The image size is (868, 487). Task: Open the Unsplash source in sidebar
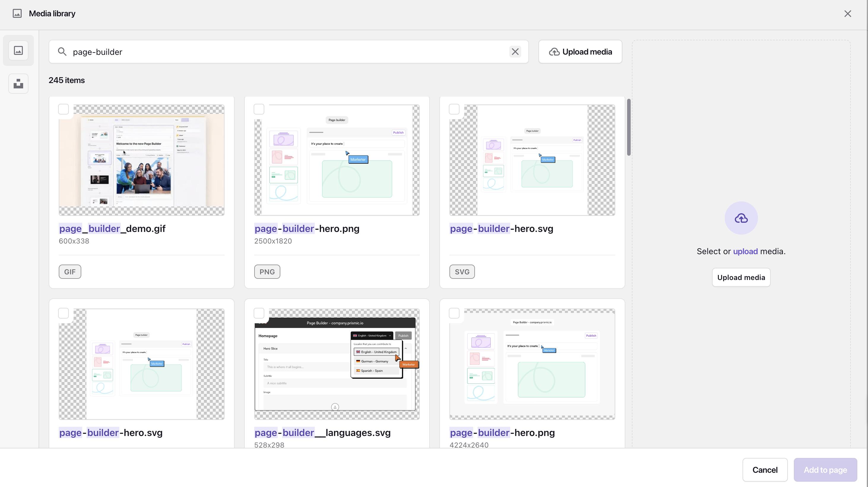tap(18, 84)
